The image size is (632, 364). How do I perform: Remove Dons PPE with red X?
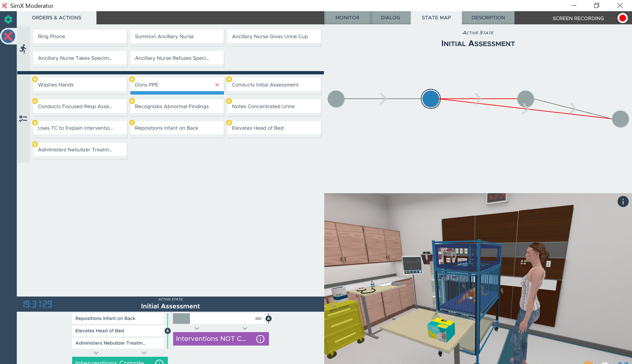click(217, 85)
